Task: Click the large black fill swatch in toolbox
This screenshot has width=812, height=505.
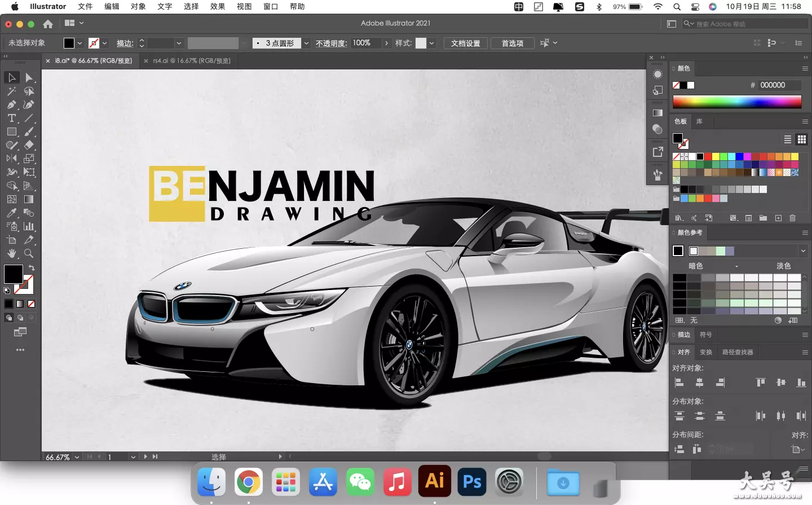Action: 14,274
